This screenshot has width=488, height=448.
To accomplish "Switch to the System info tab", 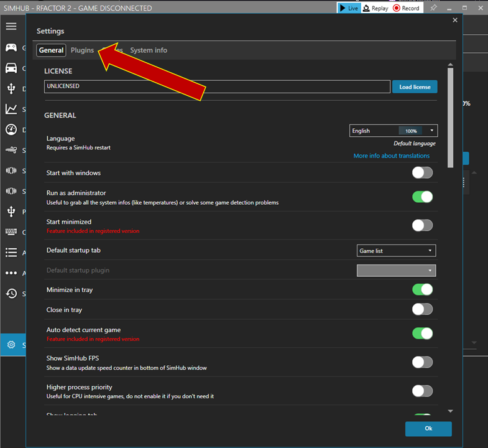I will [x=149, y=50].
